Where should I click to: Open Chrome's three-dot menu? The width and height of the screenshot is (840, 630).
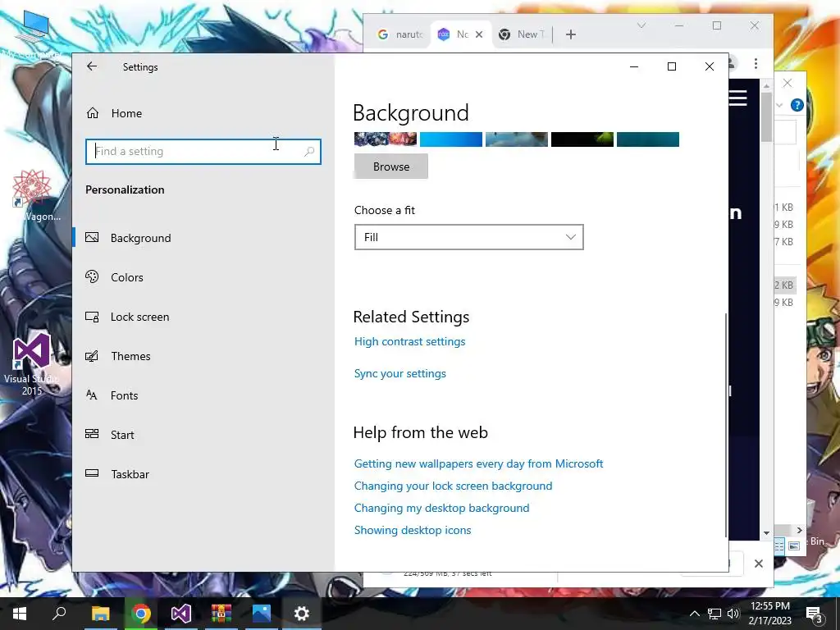point(756,64)
